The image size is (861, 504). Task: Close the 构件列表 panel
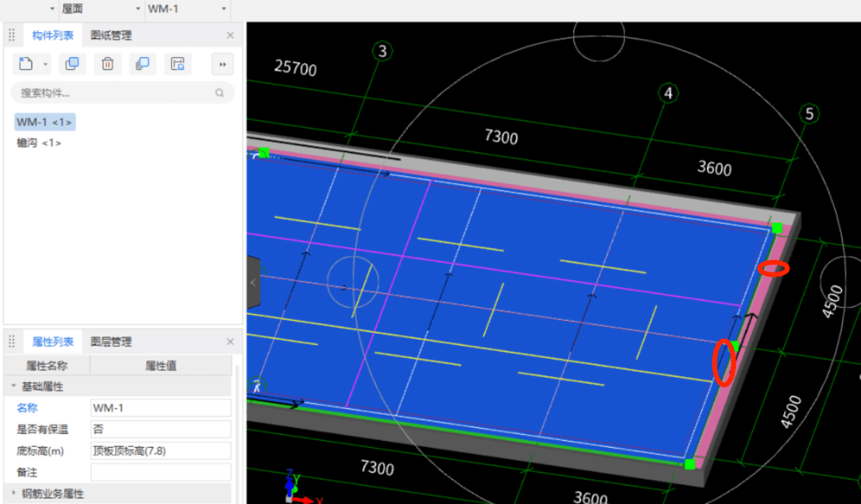pos(230,35)
